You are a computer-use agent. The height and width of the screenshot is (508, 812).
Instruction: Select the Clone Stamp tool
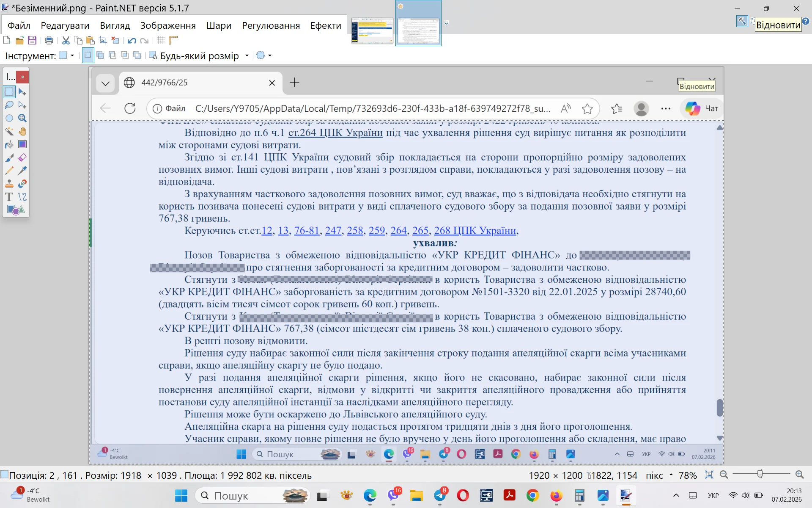[9, 184]
